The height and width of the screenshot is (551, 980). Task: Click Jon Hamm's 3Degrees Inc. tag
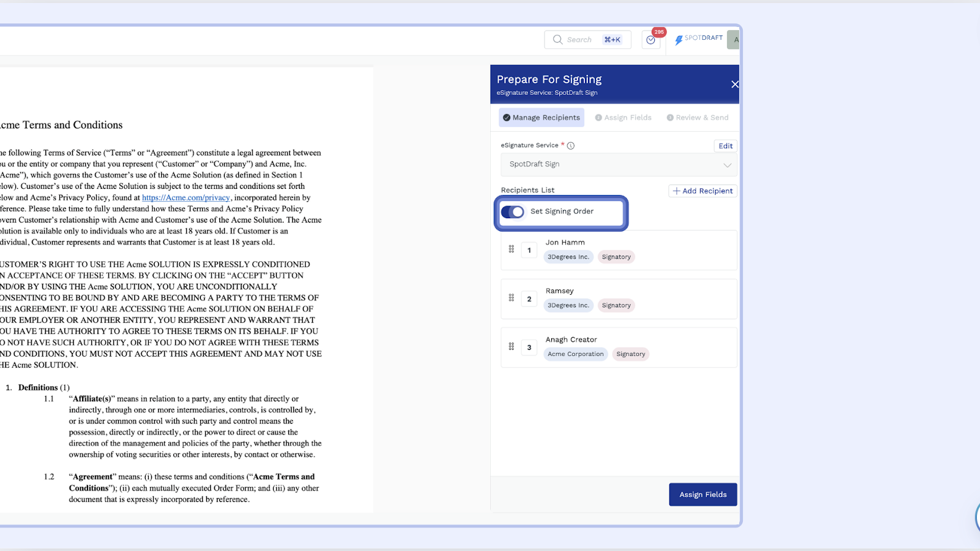point(568,257)
